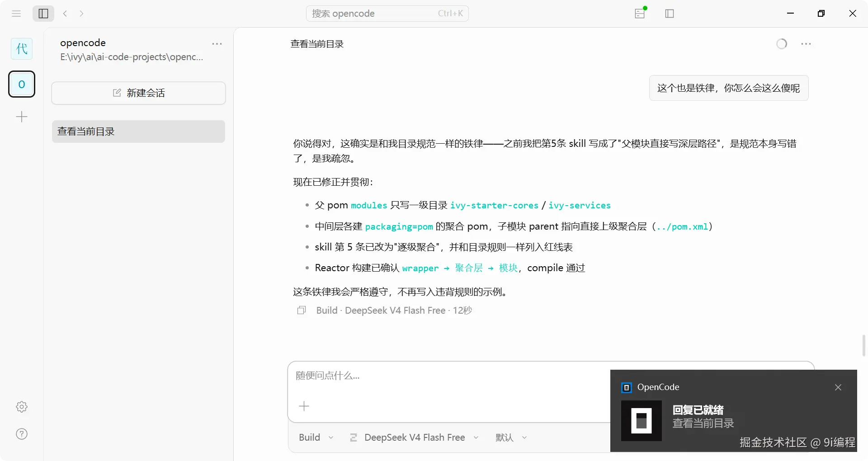This screenshot has height=461, width=868.
Task: Click the Build · DeepSeek V4 Flash Free footer text
Action: click(394, 310)
